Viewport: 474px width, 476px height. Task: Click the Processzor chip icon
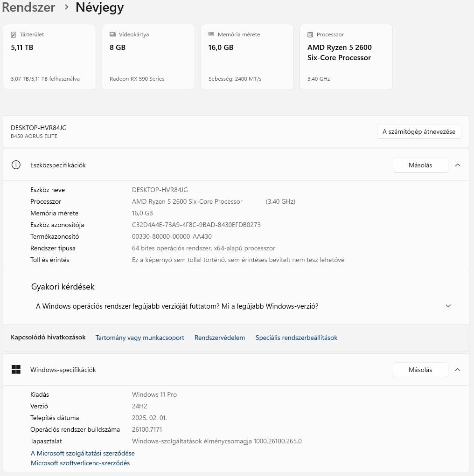tap(310, 34)
